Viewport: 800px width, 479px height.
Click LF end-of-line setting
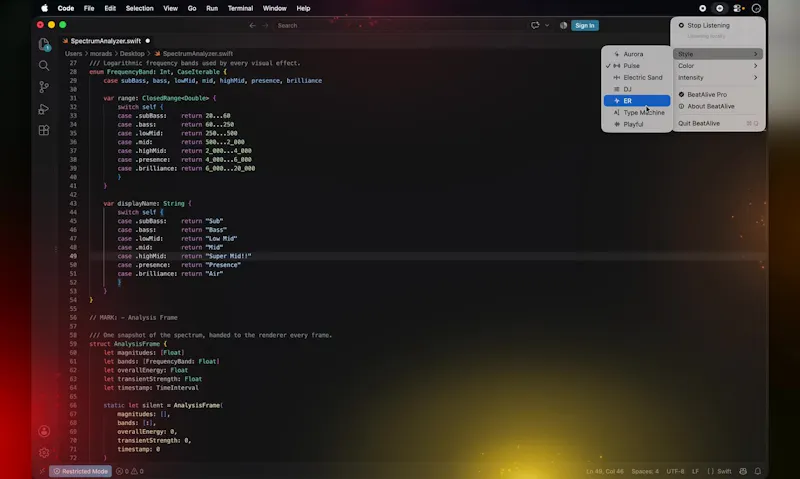695,471
